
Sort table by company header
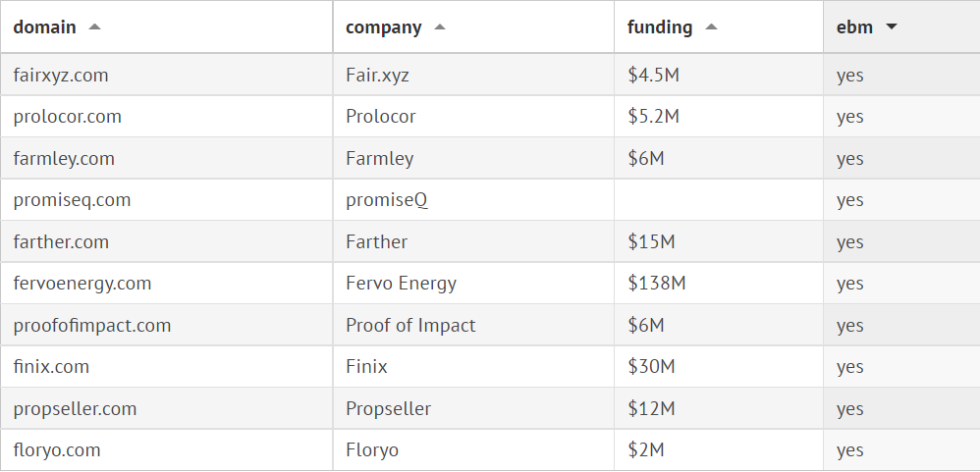pyautogui.click(x=383, y=27)
